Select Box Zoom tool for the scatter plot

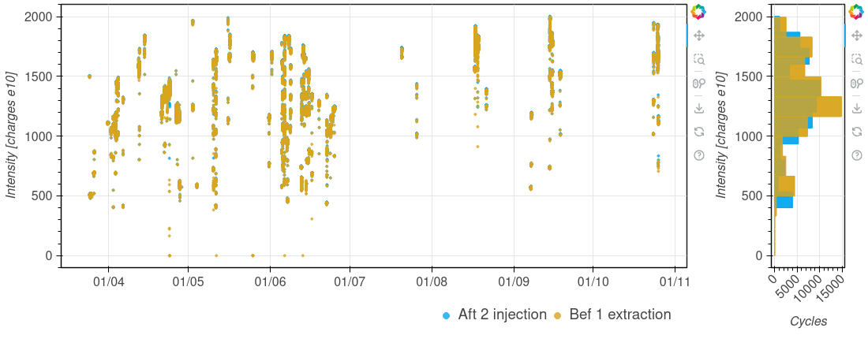pos(698,59)
